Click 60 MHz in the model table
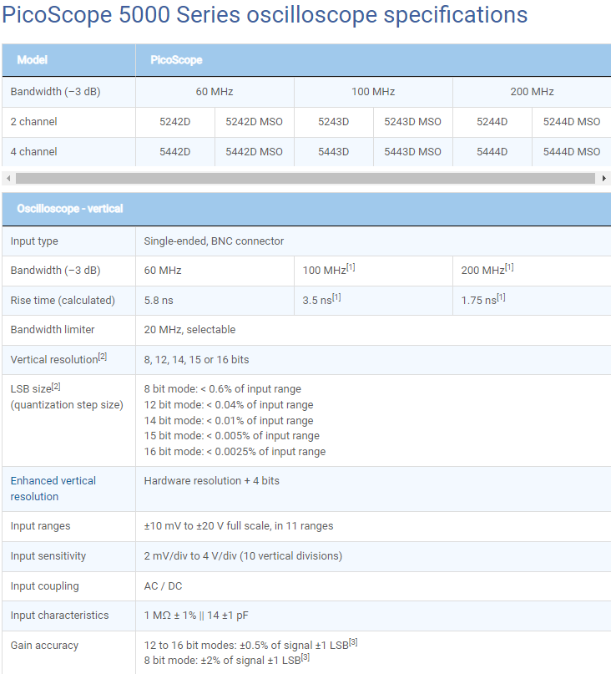Viewport: 616px width, 674px height. click(215, 92)
